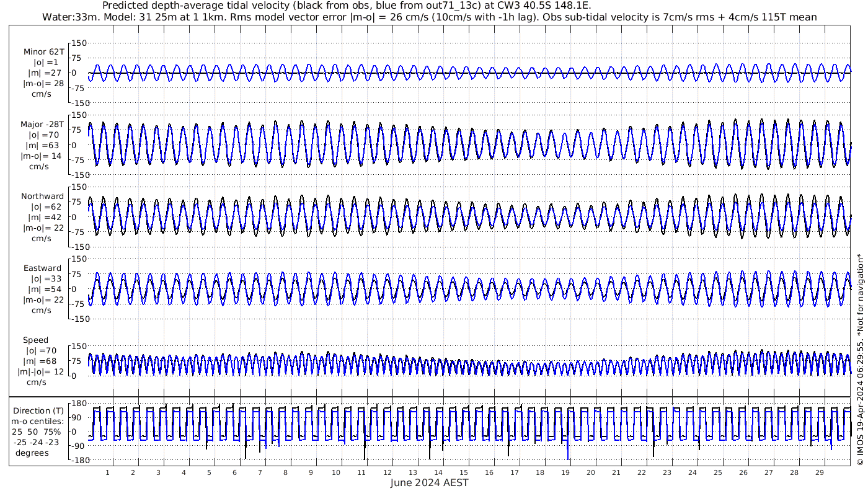The image size is (868, 496).
Task: Click date label '29' on the x-axis
Action: 819,472
